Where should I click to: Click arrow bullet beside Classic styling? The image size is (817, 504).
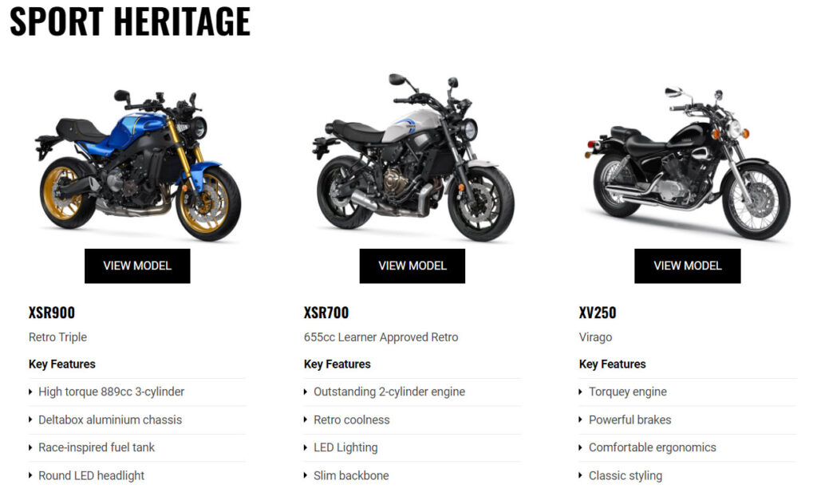pyautogui.click(x=581, y=475)
